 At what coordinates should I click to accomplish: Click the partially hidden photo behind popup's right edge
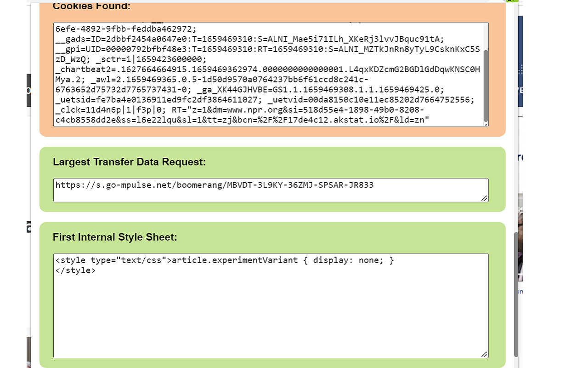(x=520, y=244)
